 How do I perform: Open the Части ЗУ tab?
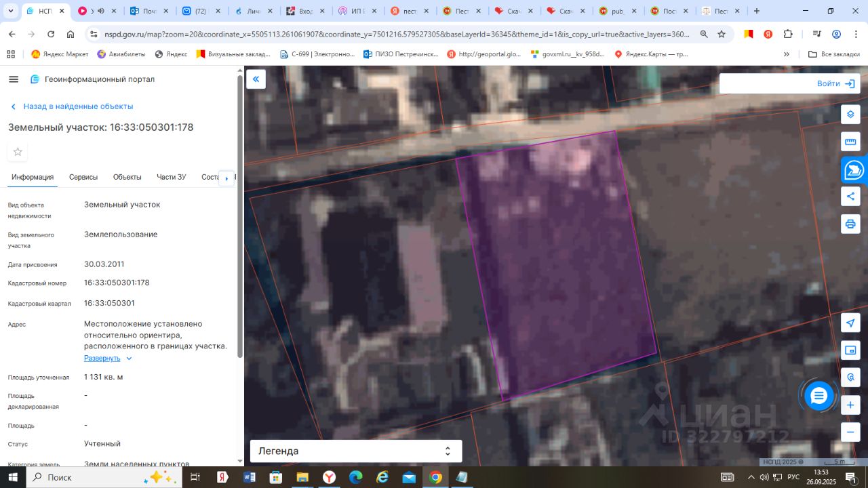point(171,177)
